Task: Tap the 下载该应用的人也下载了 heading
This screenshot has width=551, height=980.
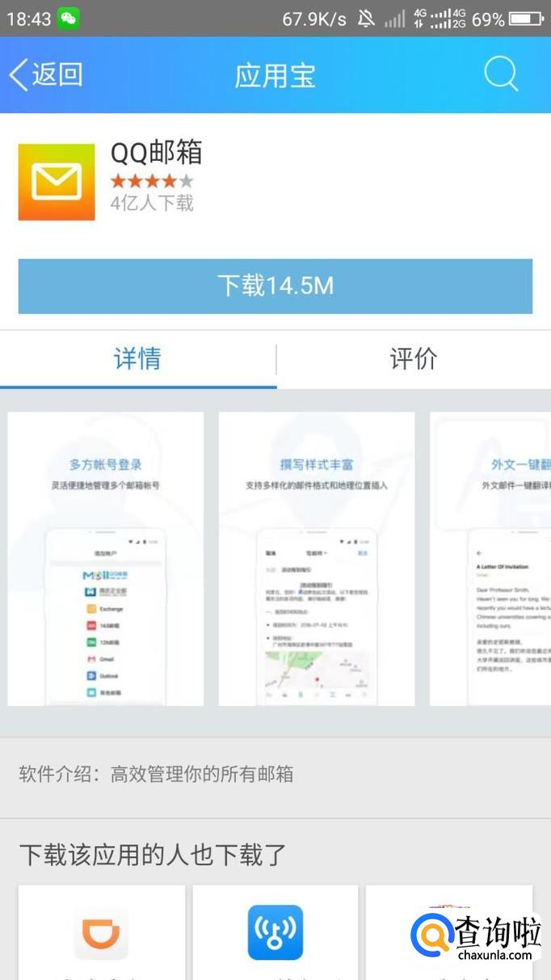Action: 153,855
